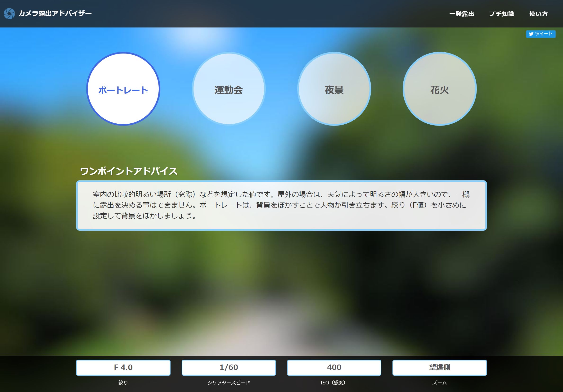Open the 一発露出 menu item
The width and height of the screenshot is (563, 392).
click(x=461, y=14)
